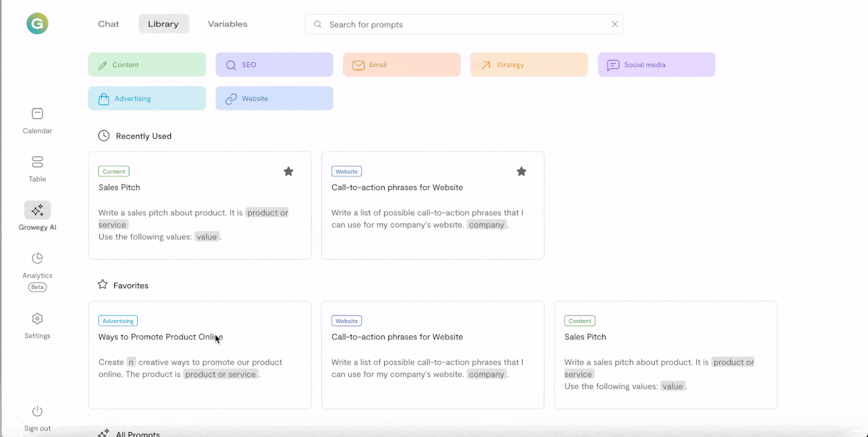Open Ways to Promote Product Online card

click(199, 354)
